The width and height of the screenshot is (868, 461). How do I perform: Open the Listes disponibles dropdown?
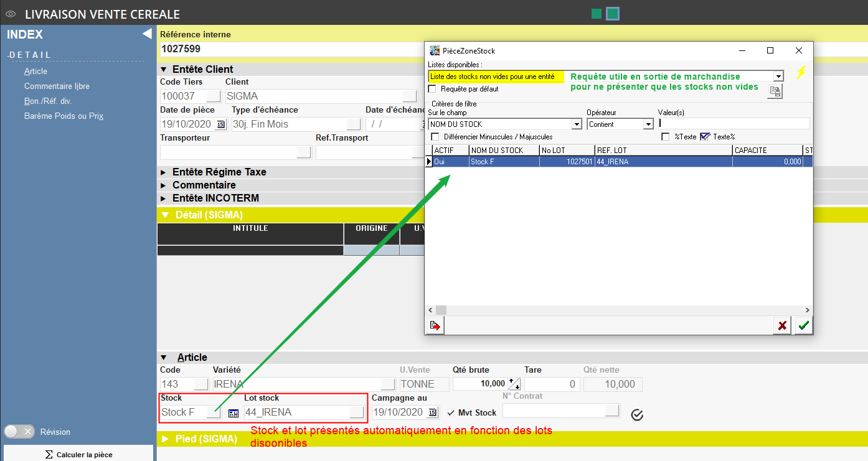point(778,77)
